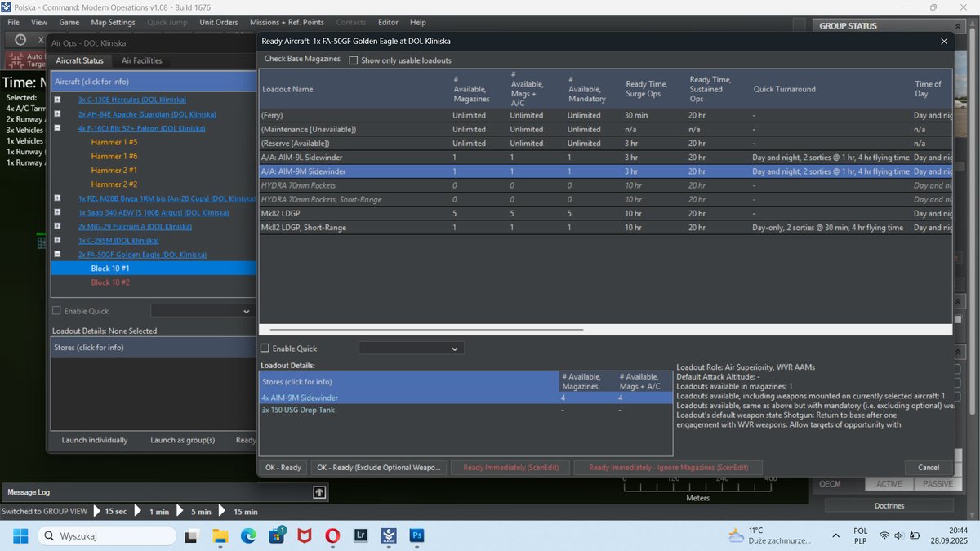Click Check Base Magazines button
Viewport: 980px width, 551px height.
click(303, 60)
